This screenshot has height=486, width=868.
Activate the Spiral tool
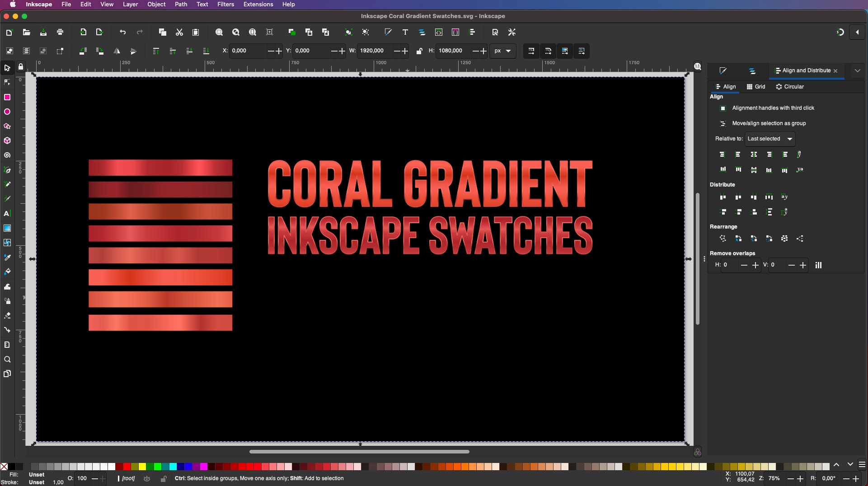7,155
